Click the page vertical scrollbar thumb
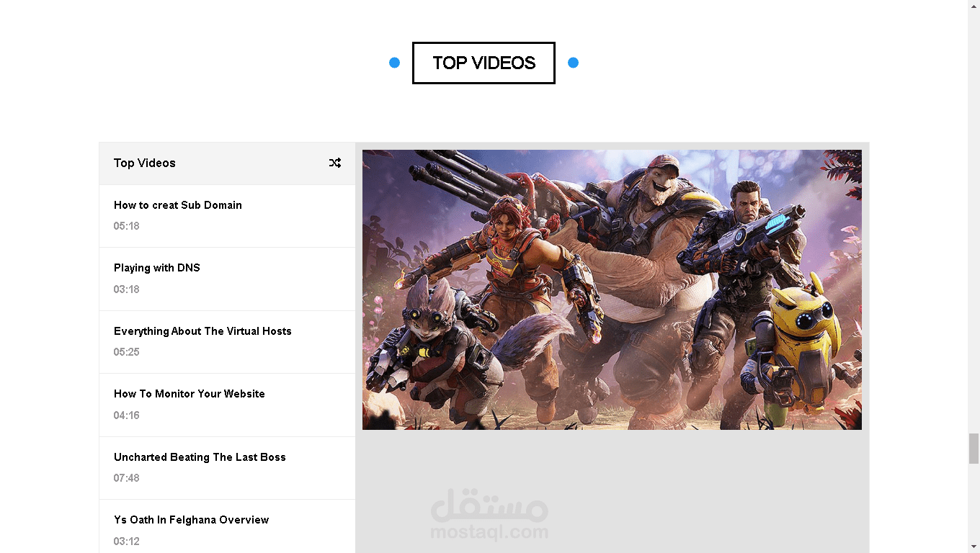 (974, 449)
